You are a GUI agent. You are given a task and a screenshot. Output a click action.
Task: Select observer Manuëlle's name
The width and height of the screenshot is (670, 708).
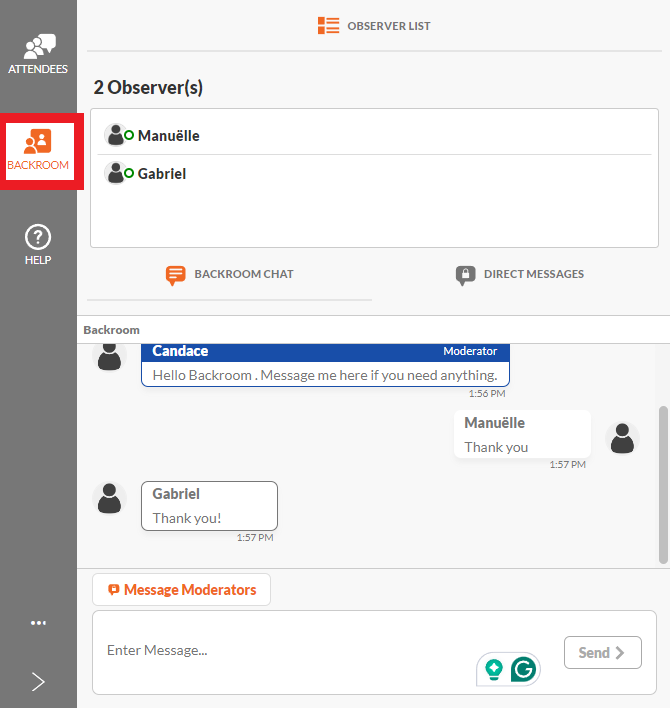168,135
